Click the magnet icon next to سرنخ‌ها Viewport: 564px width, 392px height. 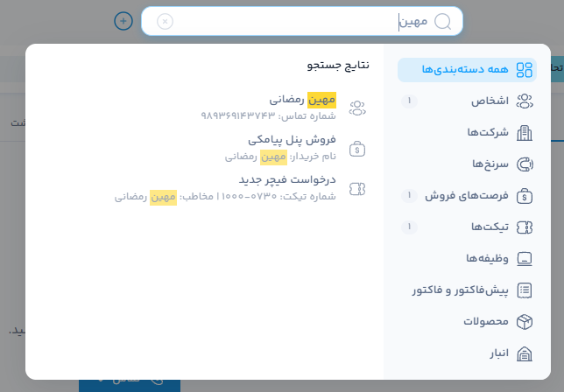pos(525,164)
